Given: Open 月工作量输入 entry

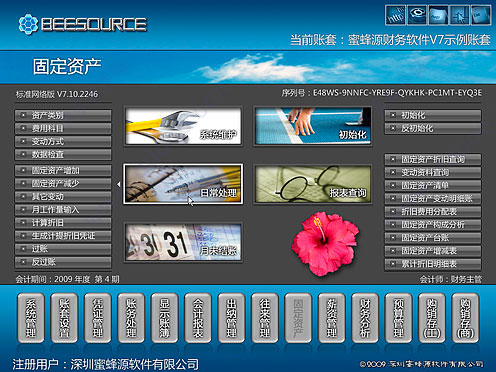Looking at the screenshot, I should pyautogui.click(x=63, y=210).
